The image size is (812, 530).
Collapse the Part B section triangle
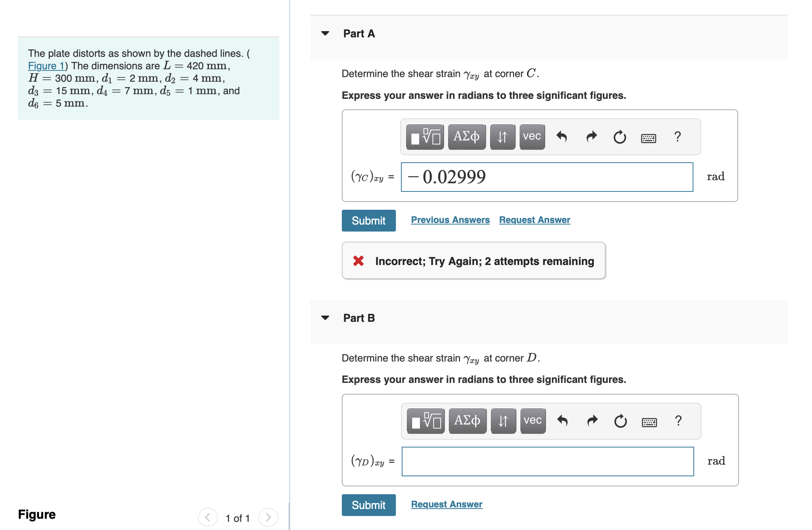(x=325, y=318)
